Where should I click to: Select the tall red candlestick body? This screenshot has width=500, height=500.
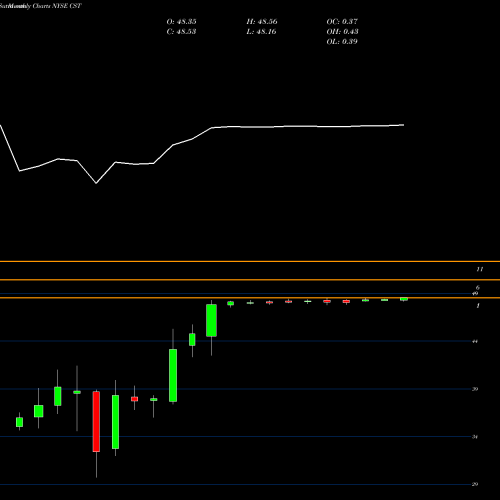[x=96, y=422]
